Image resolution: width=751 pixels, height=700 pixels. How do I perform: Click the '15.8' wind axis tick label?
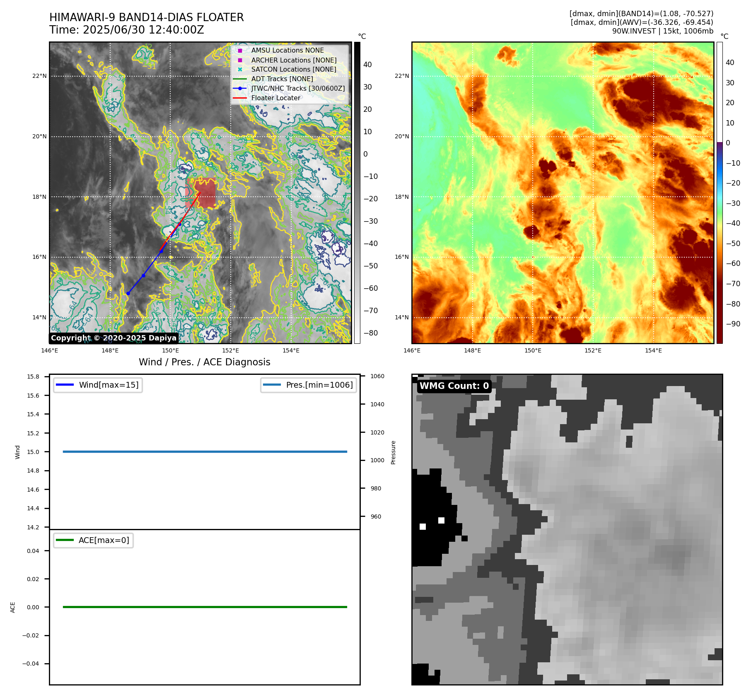[33, 377]
